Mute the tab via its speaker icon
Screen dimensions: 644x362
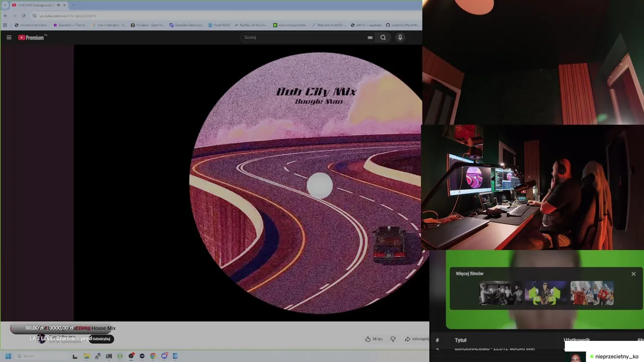point(58,5)
